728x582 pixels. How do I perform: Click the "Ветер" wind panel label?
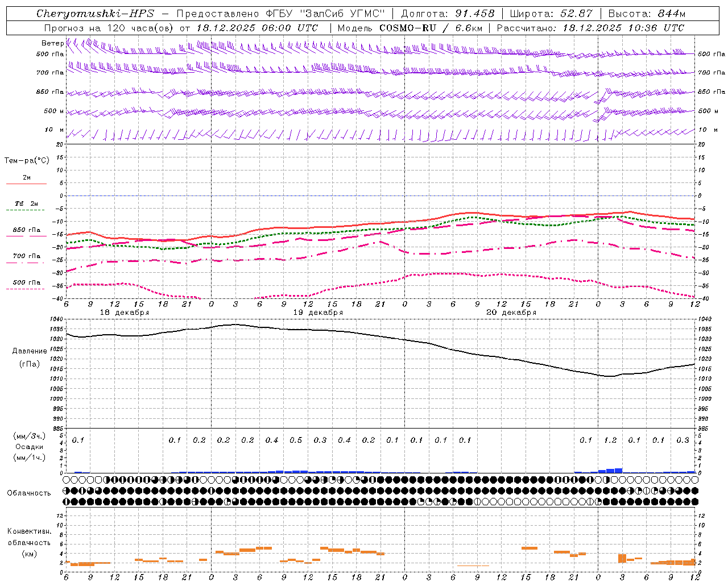tap(53, 43)
